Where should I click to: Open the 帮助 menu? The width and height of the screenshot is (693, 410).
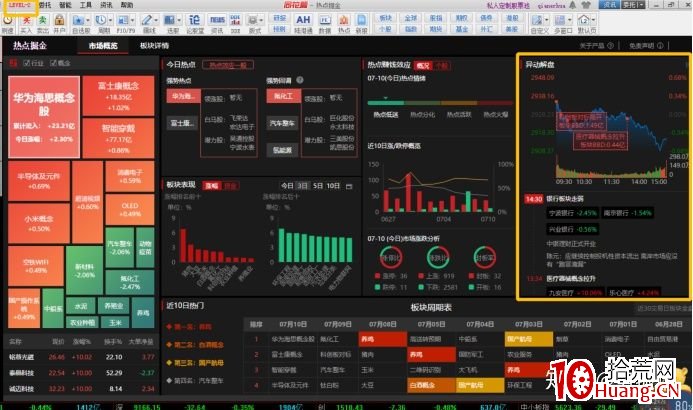(127, 5)
